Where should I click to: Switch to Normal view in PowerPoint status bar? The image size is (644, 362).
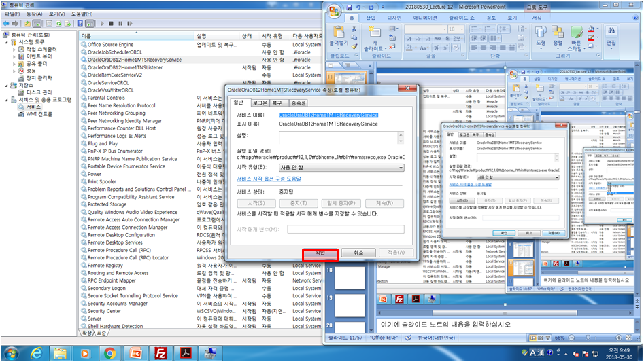(x=532, y=338)
